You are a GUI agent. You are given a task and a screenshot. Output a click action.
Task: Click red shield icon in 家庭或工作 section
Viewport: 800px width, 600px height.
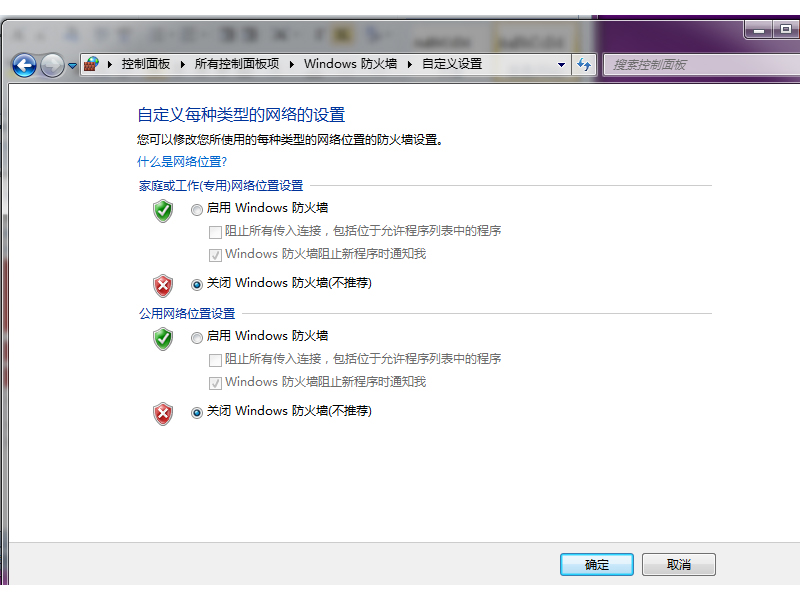163,286
